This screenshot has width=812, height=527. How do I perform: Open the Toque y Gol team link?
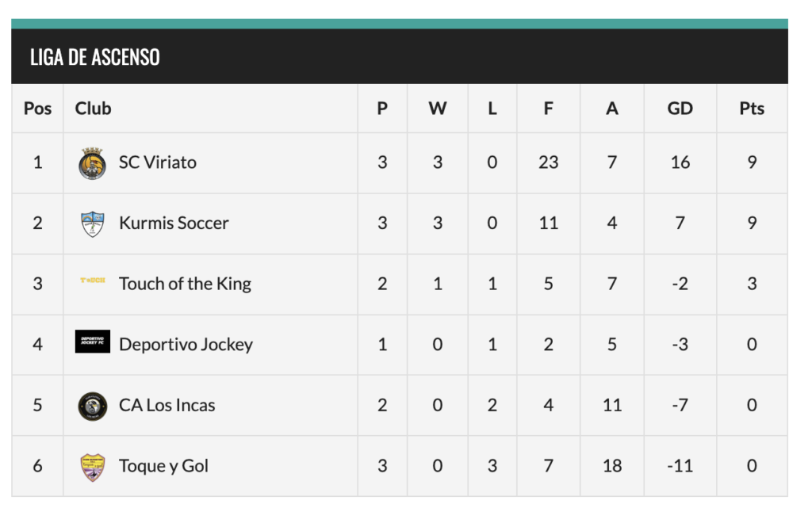[x=163, y=466]
